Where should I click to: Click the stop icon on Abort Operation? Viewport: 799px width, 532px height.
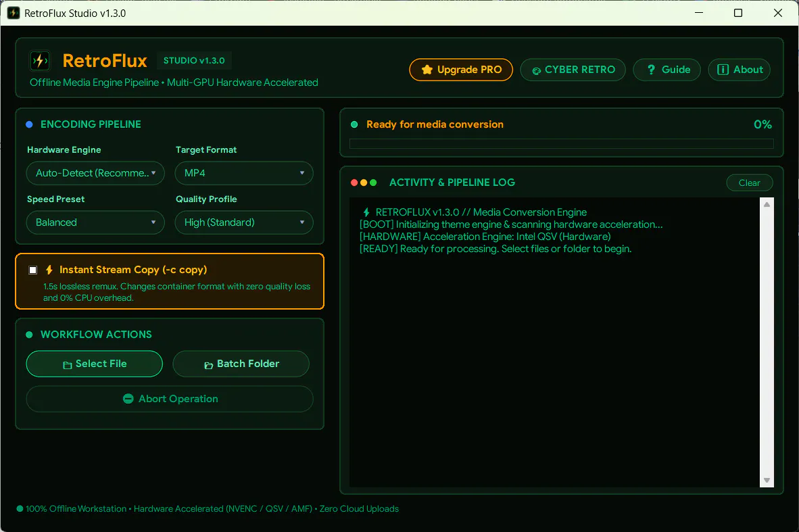tap(128, 399)
